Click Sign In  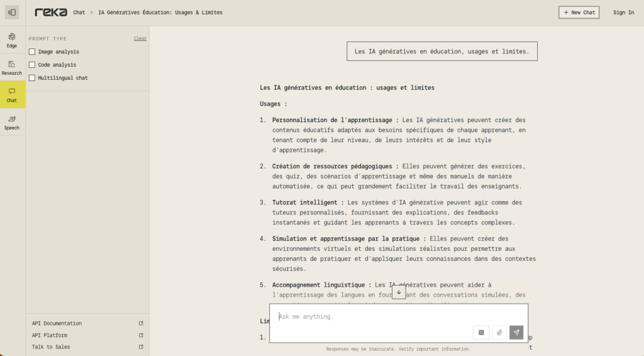[623, 13]
